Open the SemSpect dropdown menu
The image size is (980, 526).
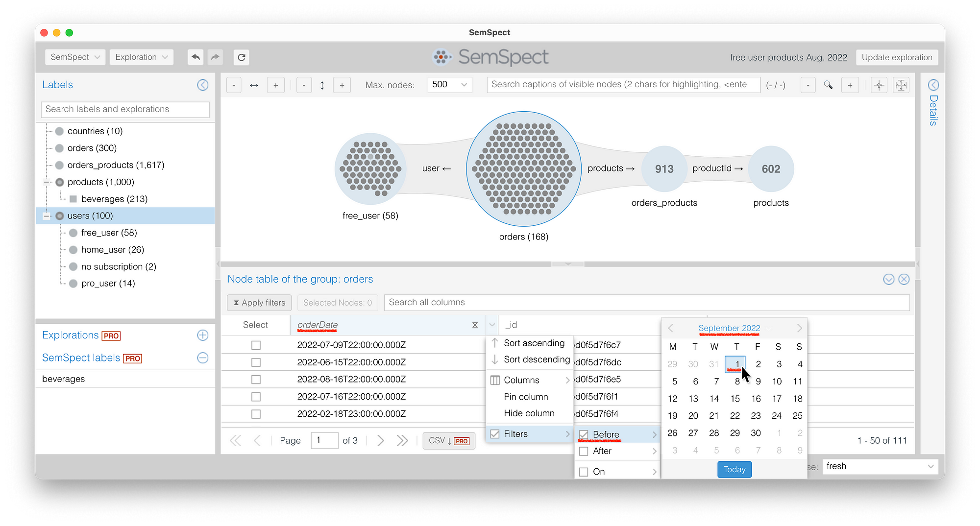(x=75, y=57)
